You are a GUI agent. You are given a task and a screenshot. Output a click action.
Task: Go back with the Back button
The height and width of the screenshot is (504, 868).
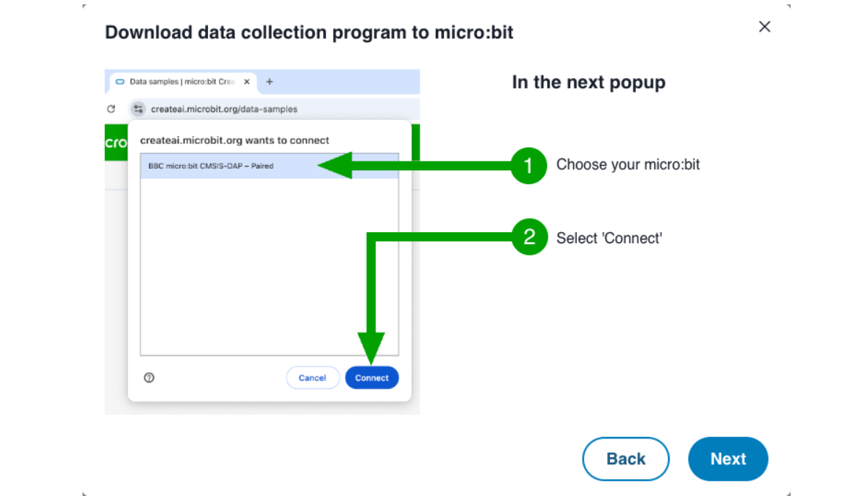point(625,459)
